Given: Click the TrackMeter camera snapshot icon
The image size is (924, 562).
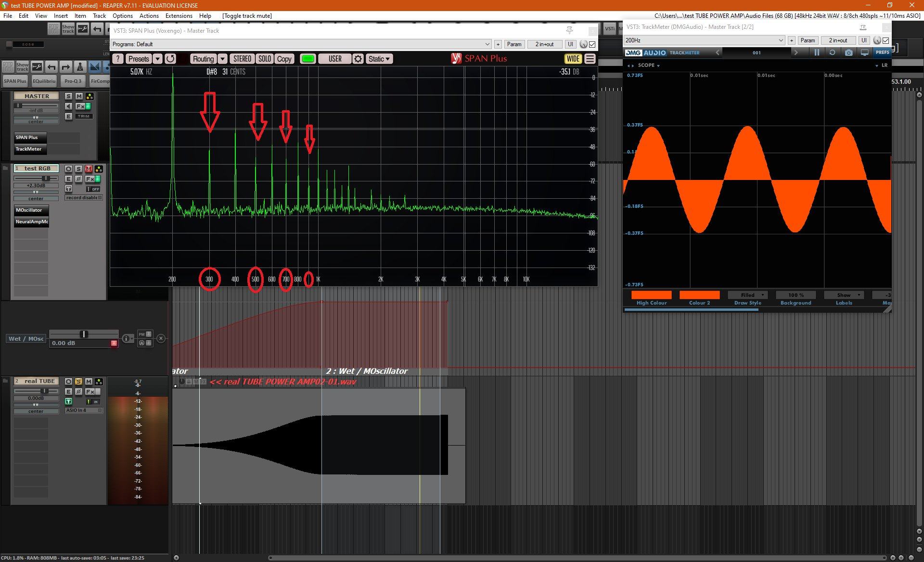Looking at the screenshot, I should (x=848, y=52).
